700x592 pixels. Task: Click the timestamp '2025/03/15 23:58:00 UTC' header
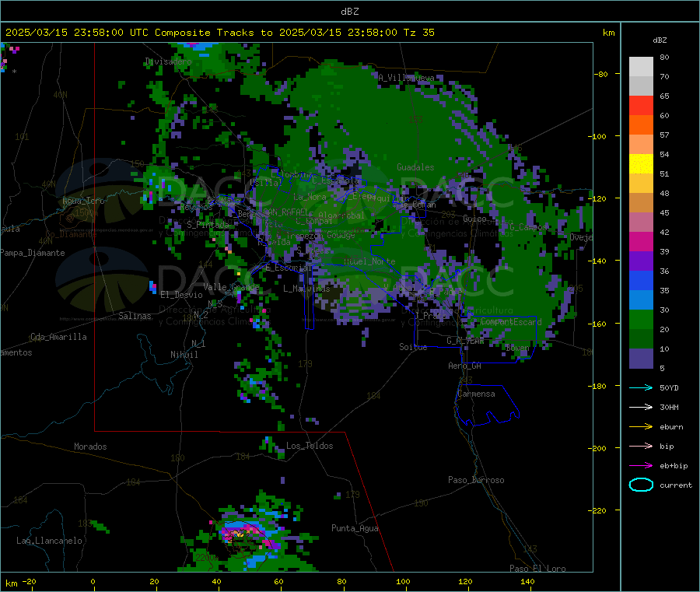pos(77,33)
